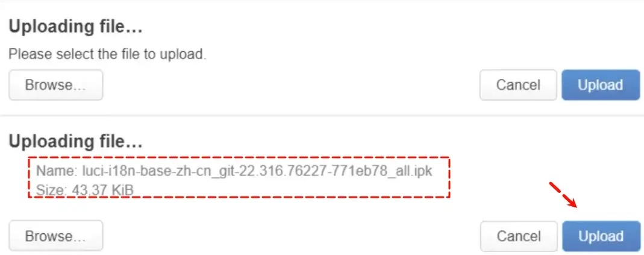Viewport: 644px width, 255px height.
Task: Click the 'Size:' label in the file details
Action: (52, 190)
